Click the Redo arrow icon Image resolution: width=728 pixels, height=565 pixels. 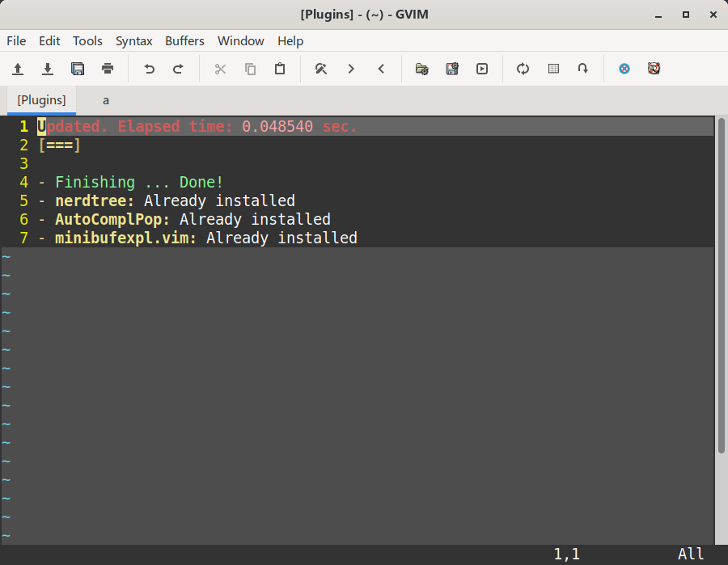[x=178, y=70]
